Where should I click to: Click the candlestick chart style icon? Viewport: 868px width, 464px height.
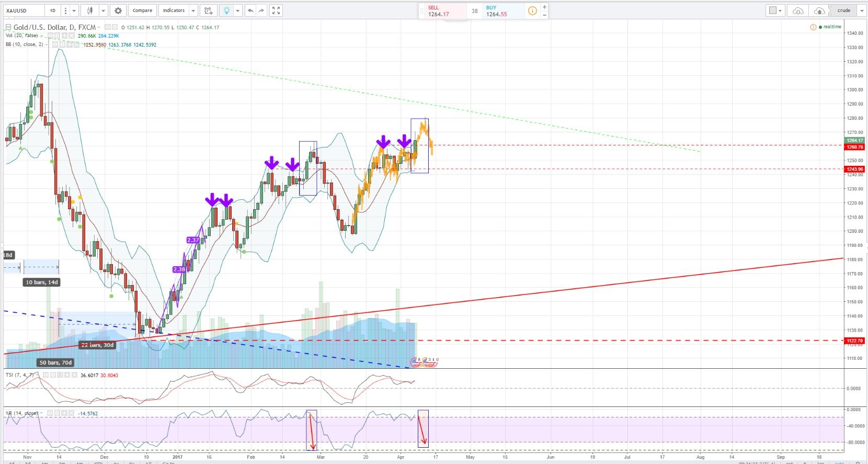(x=90, y=10)
